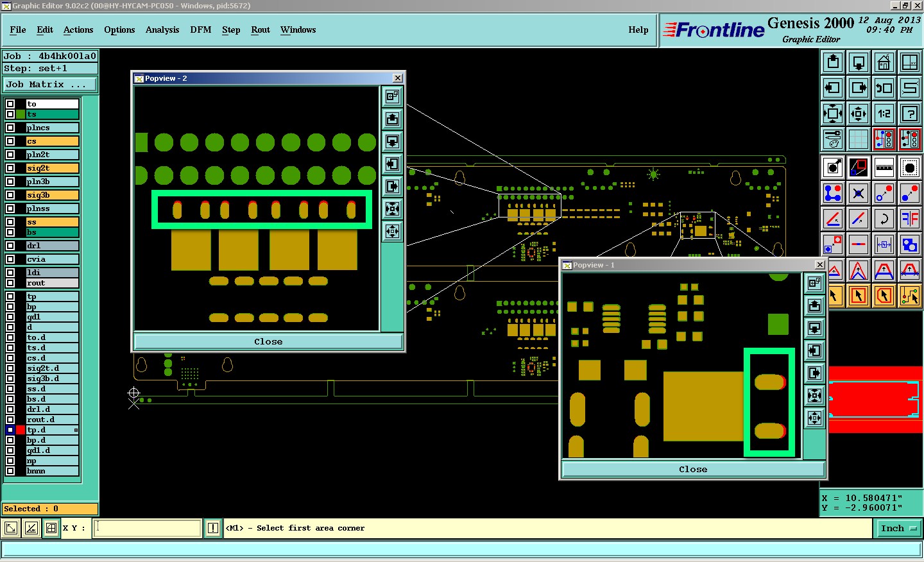
Task: Click the X Y coordinate input field
Action: point(148,529)
